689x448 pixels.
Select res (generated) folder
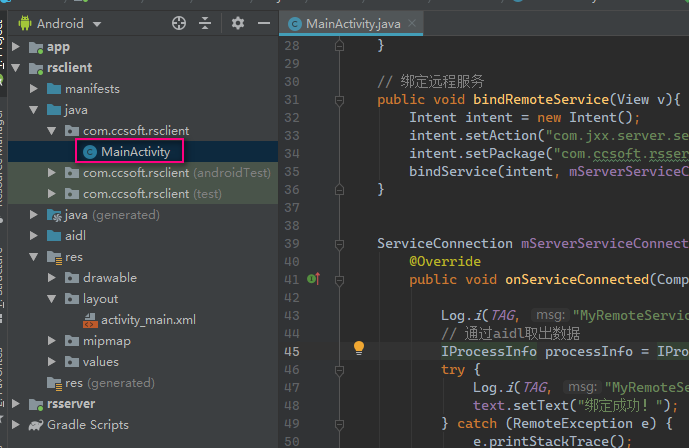point(110,383)
